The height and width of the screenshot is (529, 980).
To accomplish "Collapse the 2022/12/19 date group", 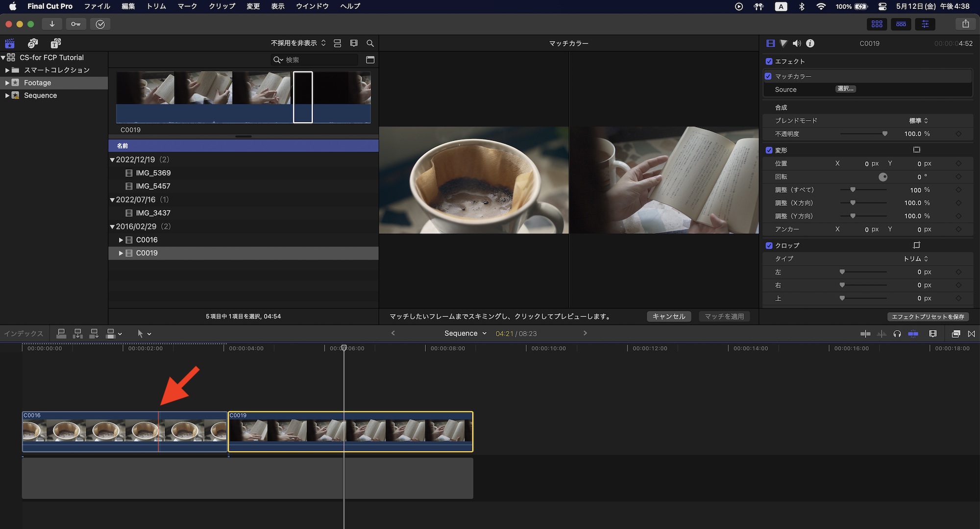I will 112,160.
